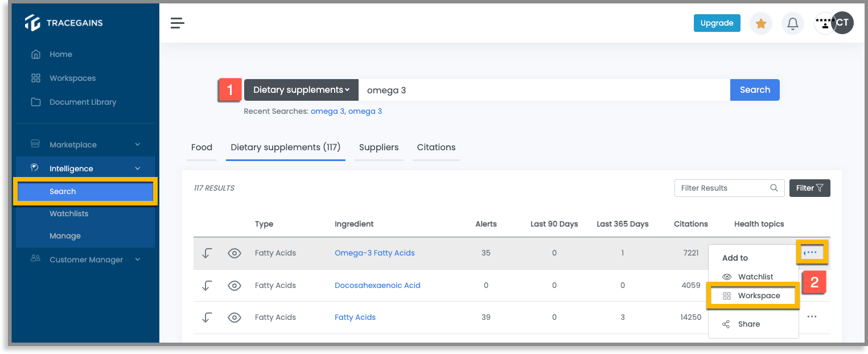
Task: Click the CT user avatar
Action: point(842,23)
